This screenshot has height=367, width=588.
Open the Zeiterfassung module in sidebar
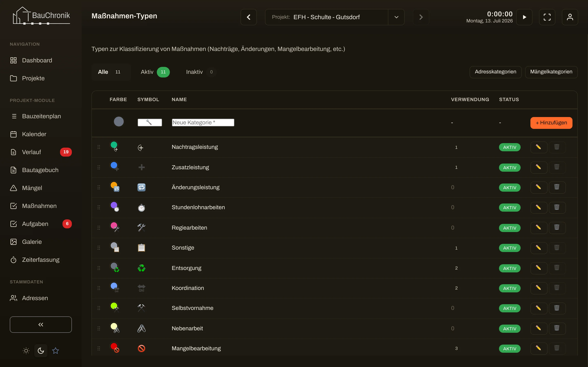pyautogui.click(x=41, y=260)
